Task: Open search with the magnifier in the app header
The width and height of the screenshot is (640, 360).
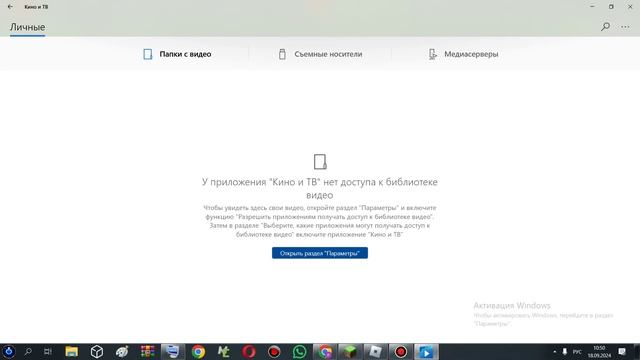Action: 605,27
